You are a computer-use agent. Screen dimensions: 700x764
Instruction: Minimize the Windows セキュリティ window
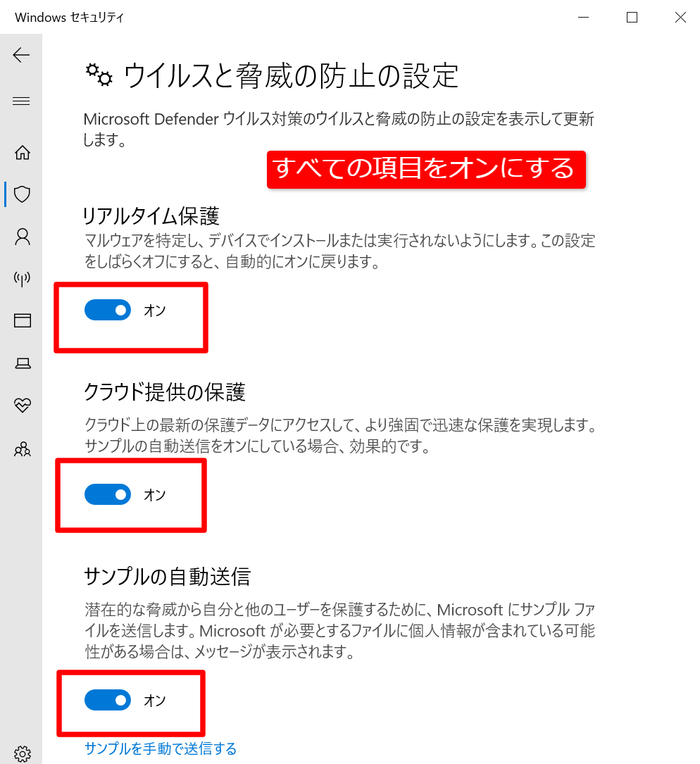584,17
